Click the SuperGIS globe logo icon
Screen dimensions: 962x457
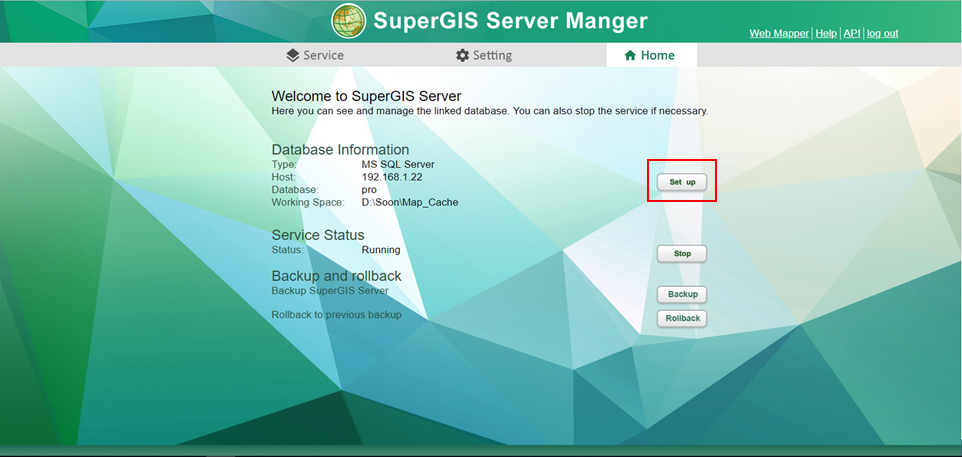click(348, 21)
